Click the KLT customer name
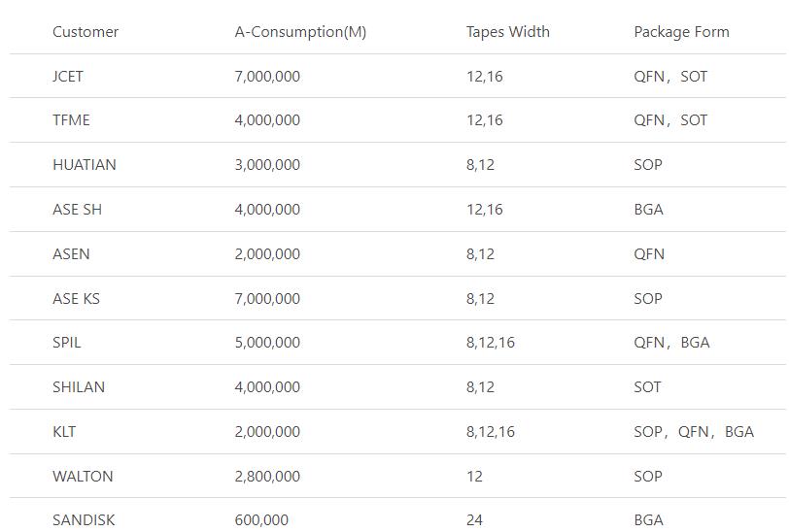The width and height of the screenshot is (789, 532). coord(64,432)
